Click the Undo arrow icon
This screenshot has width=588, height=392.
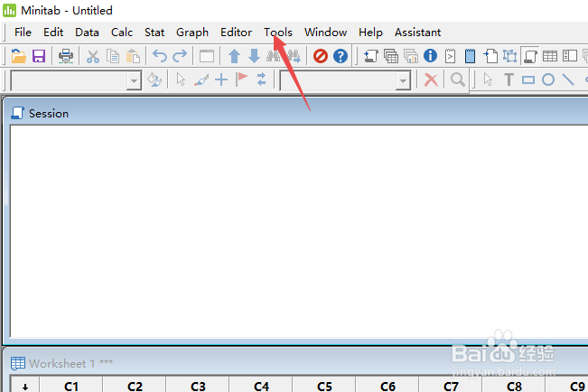coord(159,56)
